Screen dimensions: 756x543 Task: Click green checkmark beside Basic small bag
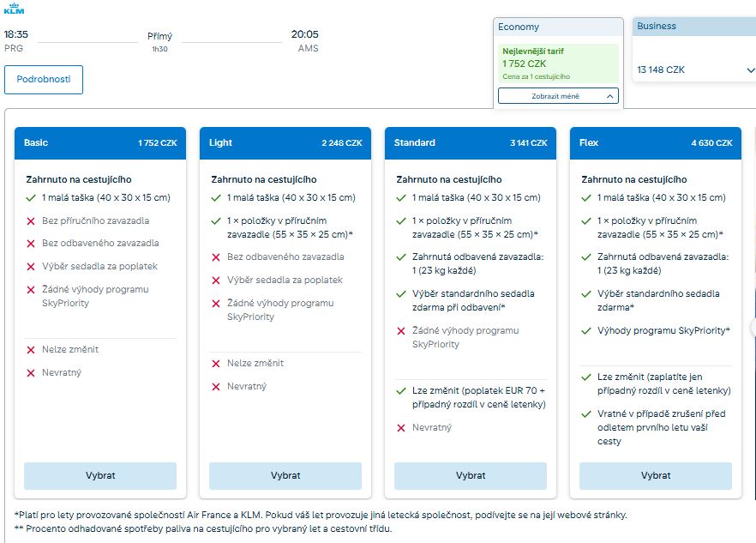31,197
